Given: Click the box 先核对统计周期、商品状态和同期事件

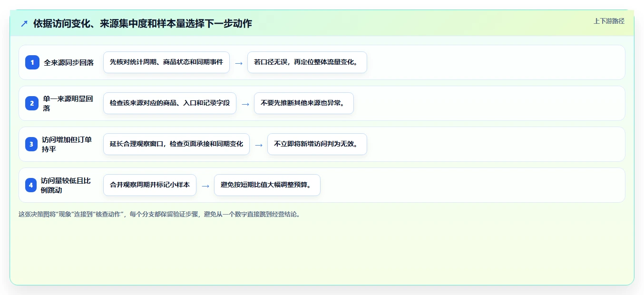Looking at the screenshot, I should point(166,62).
